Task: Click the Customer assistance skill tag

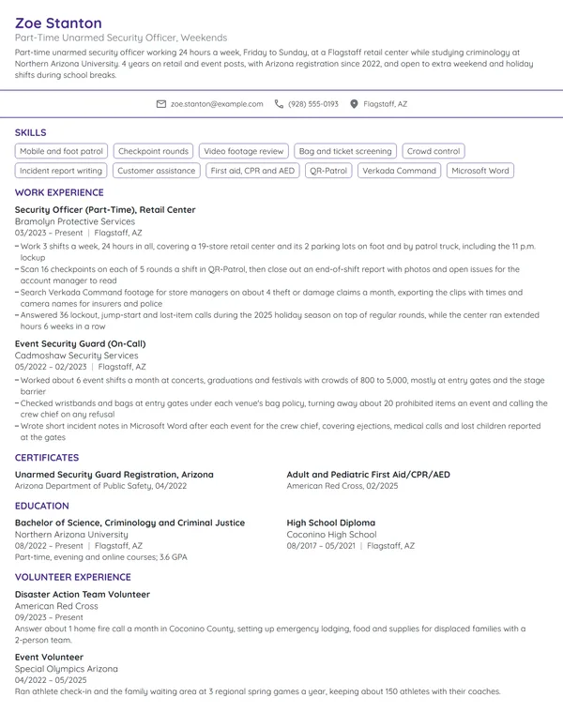Action: point(157,171)
